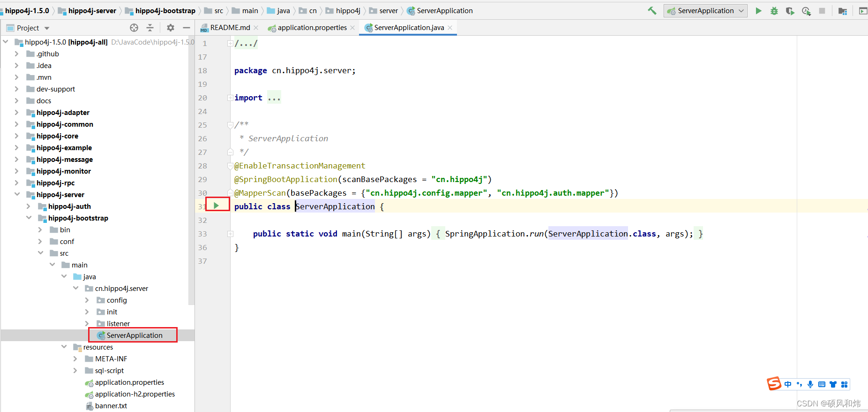
Task: Run with Coverage shield icon
Action: (790, 11)
